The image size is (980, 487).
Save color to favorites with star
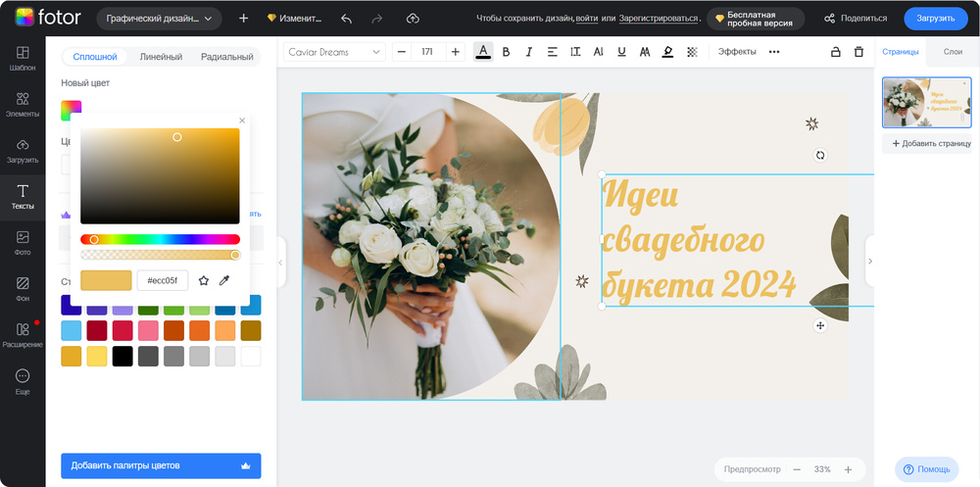pos(203,280)
